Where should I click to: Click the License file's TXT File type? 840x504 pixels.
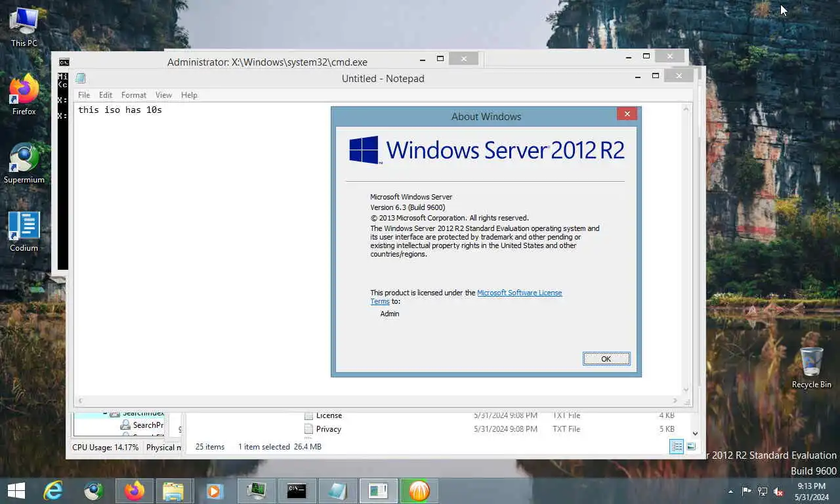click(x=566, y=415)
